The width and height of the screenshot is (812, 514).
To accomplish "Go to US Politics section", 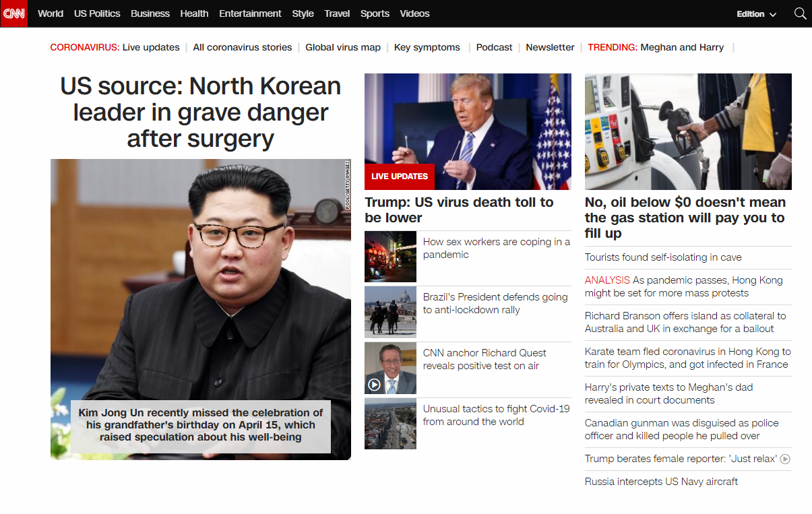I will click(97, 13).
